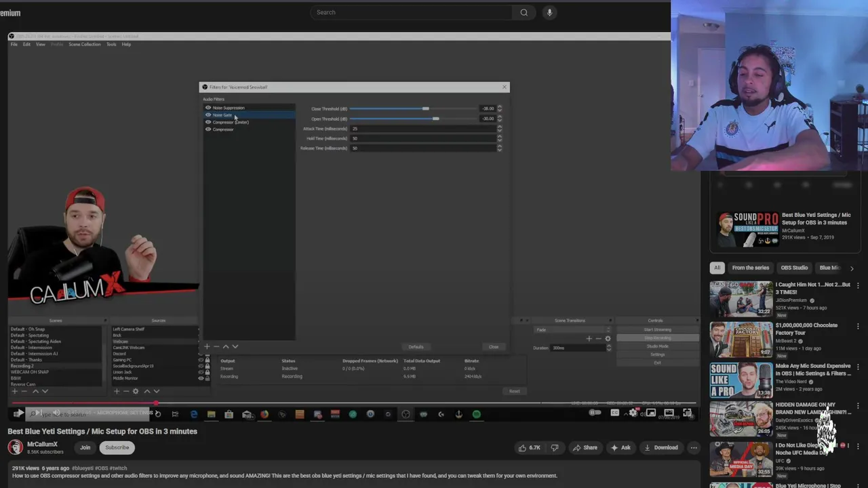Click the red video progress bar
Viewport: 868px width, 488px height.
tap(83, 403)
